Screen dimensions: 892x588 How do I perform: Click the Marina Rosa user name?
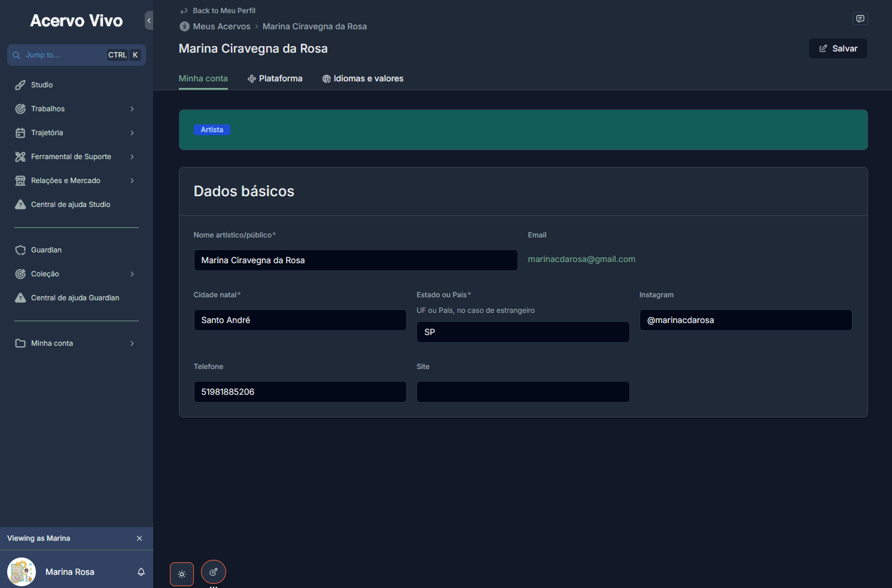click(x=70, y=572)
